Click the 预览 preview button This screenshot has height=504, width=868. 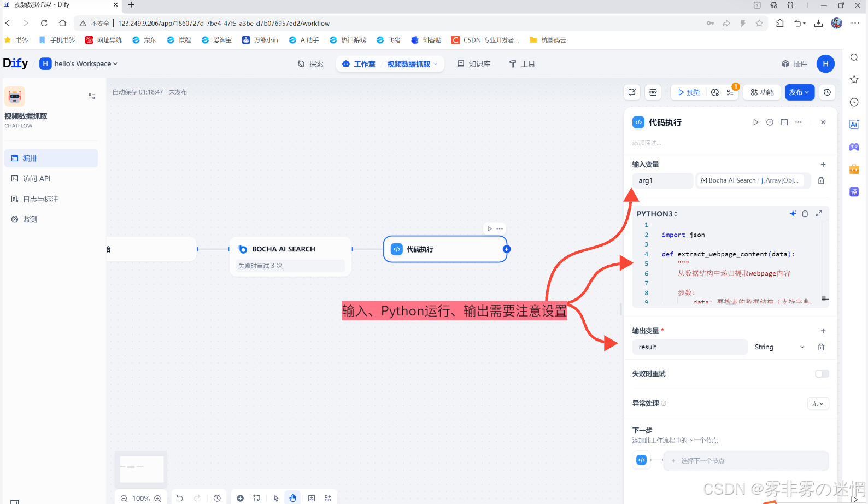click(x=689, y=92)
